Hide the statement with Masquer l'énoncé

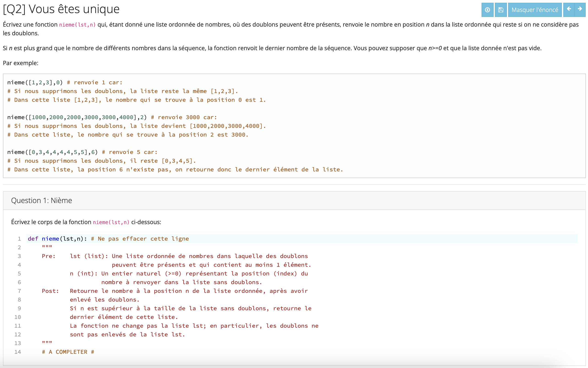[535, 10]
